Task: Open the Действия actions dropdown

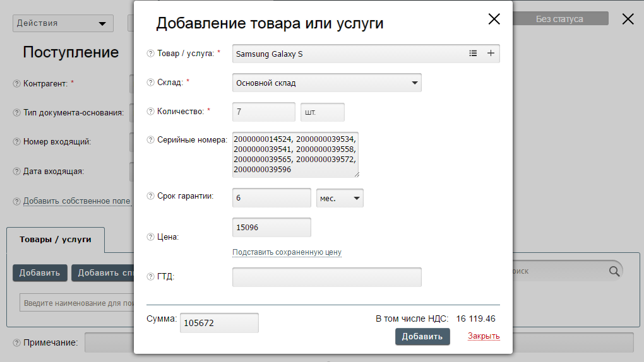Action: pyautogui.click(x=63, y=23)
